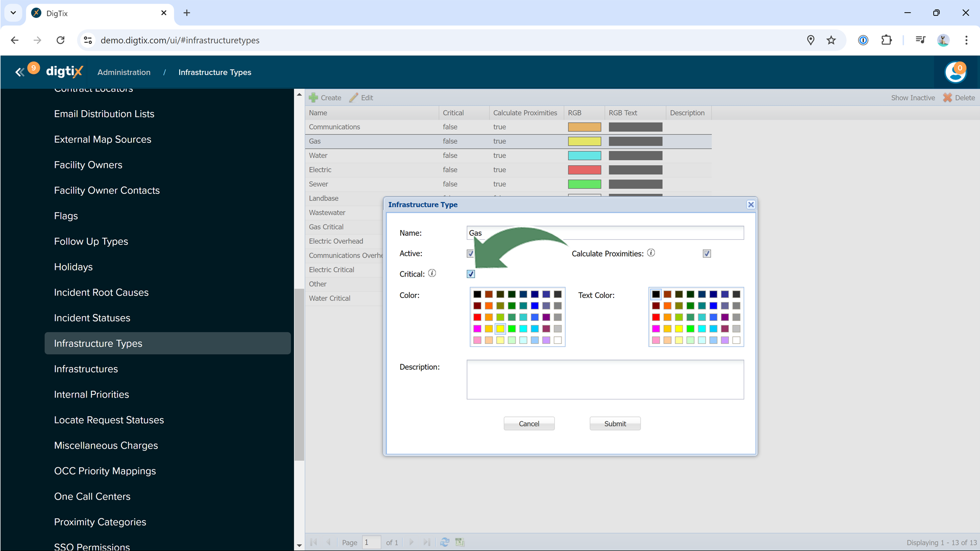
Task: Open Infrastructures in the sidebar menu
Action: [x=86, y=369]
